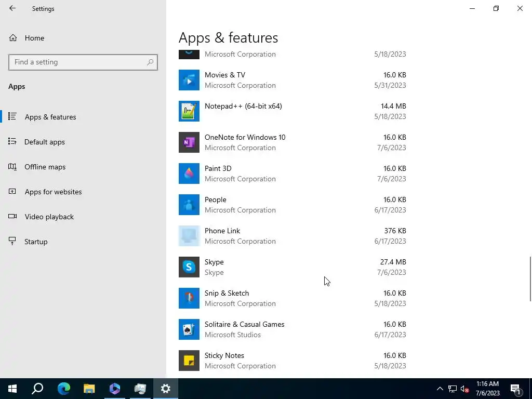Show hidden system tray icons

440,389
